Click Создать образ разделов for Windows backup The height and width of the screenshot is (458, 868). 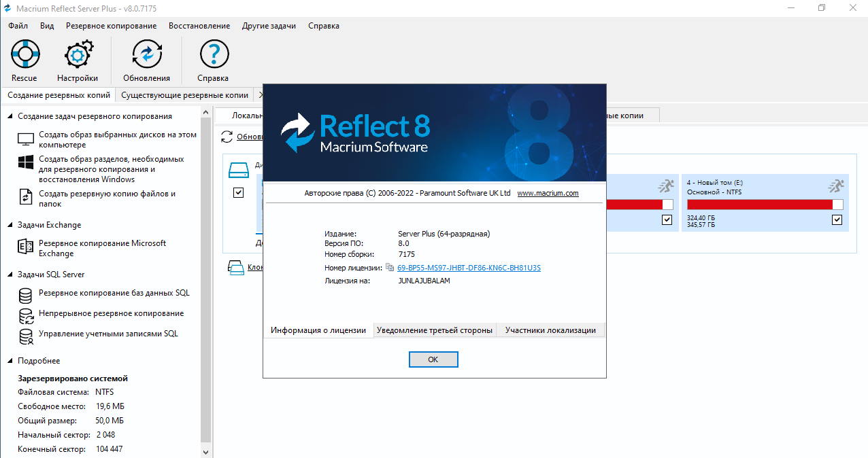tap(112, 169)
